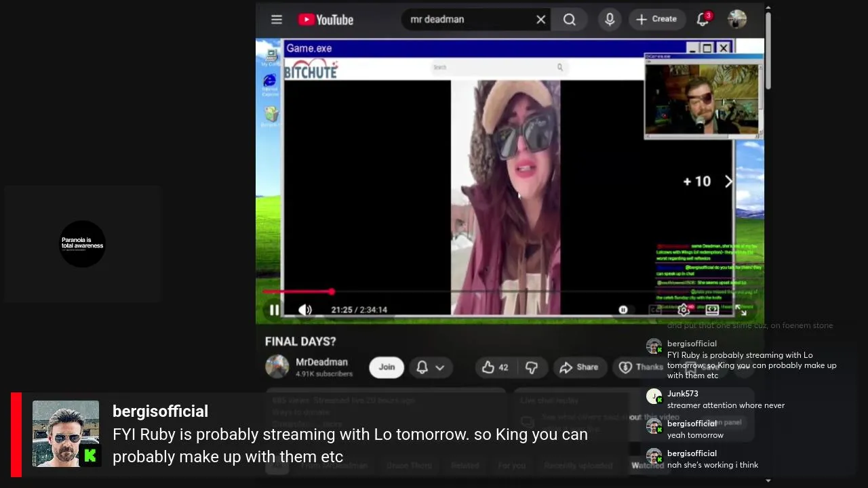
Task: Click the Join membership button
Action: pos(387,367)
